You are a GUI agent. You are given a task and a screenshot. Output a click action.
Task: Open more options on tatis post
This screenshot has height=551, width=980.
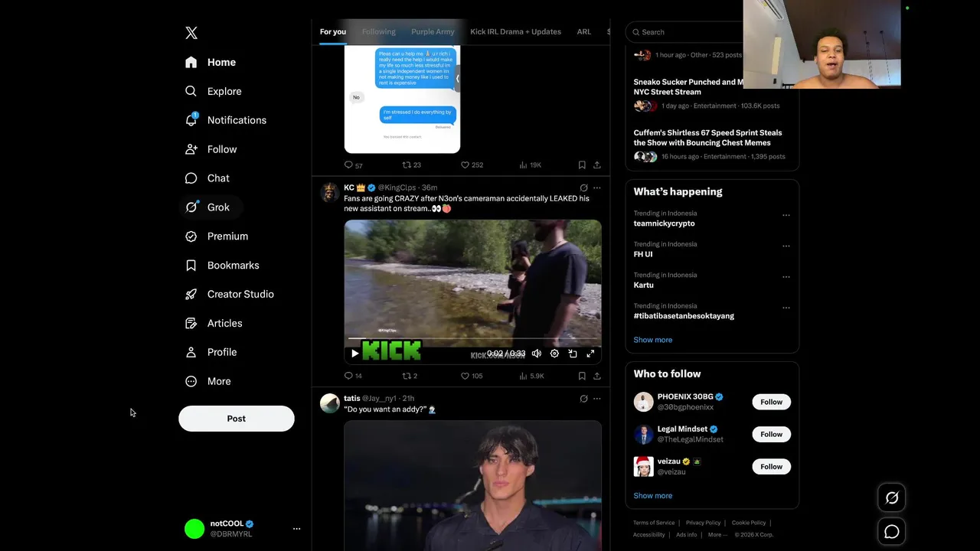[597, 399]
